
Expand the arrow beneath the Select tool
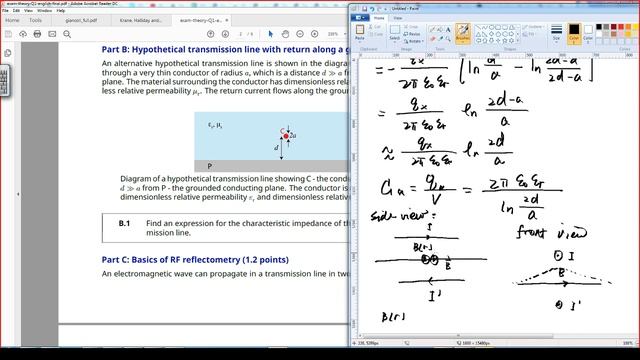(x=395, y=42)
